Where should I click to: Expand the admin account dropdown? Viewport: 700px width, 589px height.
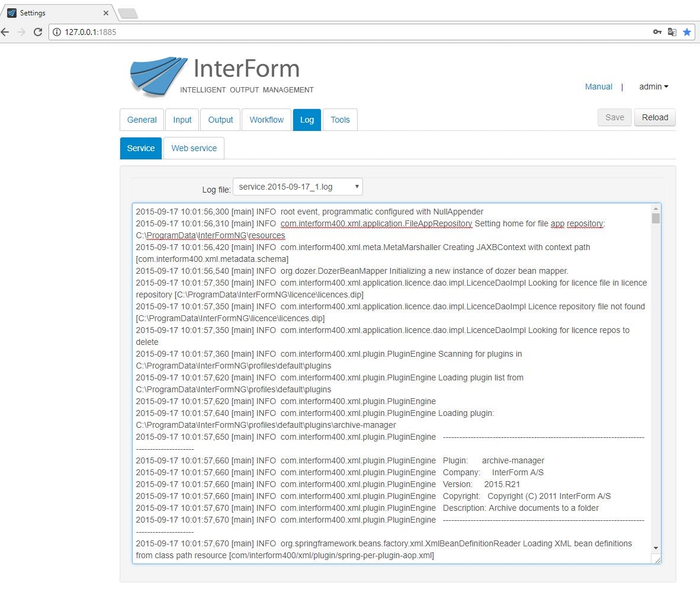click(x=653, y=87)
